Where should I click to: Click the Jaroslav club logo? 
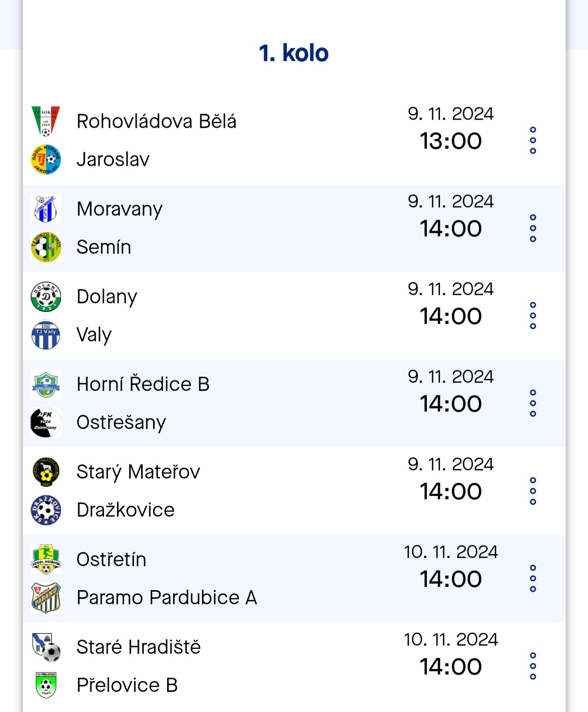point(46,159)
